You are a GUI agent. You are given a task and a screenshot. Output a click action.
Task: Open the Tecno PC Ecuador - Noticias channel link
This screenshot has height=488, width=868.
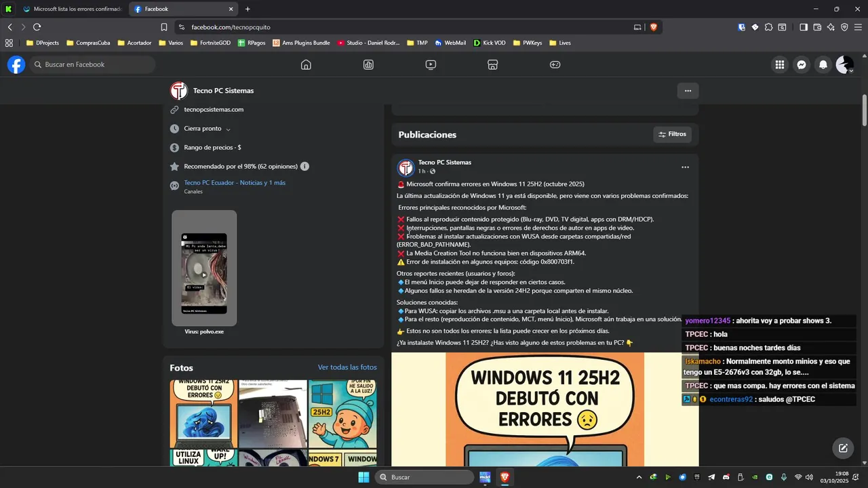pyautogui.click(x=235, y=183)
